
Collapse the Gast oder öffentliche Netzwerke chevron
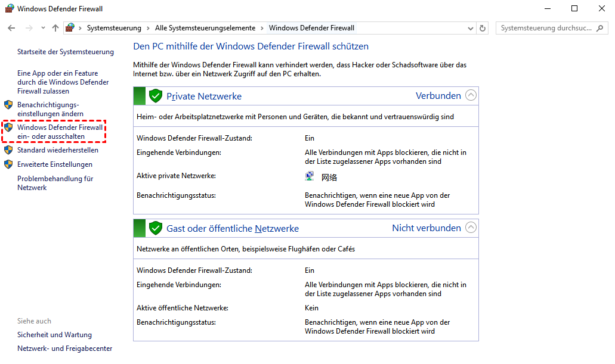[471, 228]
